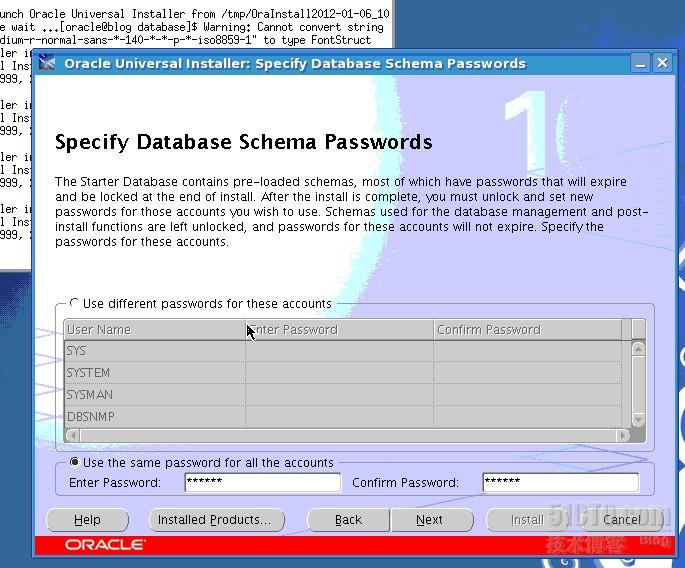Screen dimensions: 685x568
Task: Click the Enter Password input field
Action: pos(263,482)
